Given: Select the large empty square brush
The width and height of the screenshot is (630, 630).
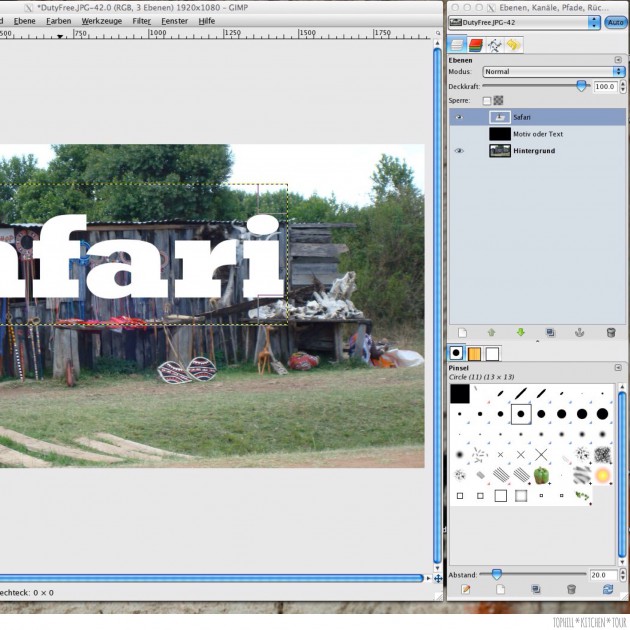Looking at the screenshot, I should 501,496.
